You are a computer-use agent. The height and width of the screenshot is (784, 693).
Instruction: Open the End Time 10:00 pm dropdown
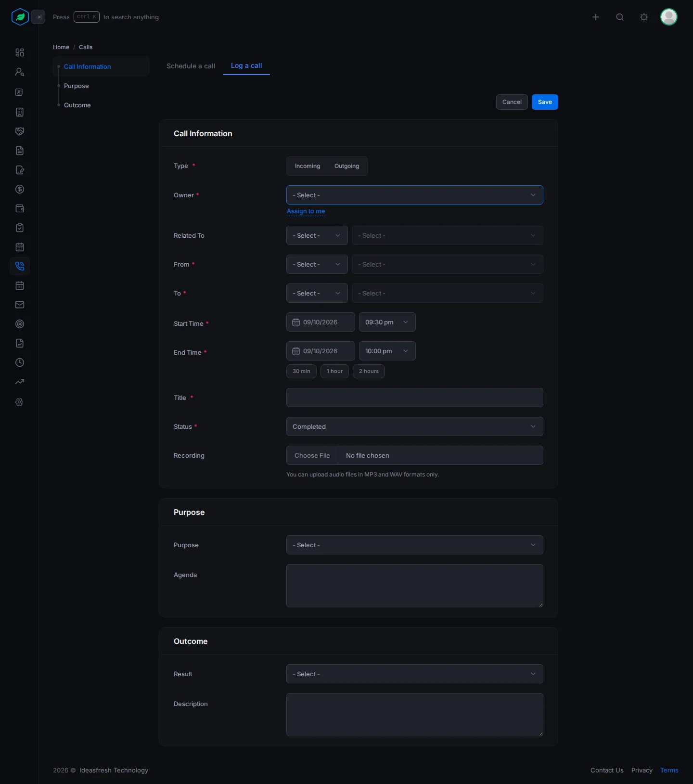point(387,351)
